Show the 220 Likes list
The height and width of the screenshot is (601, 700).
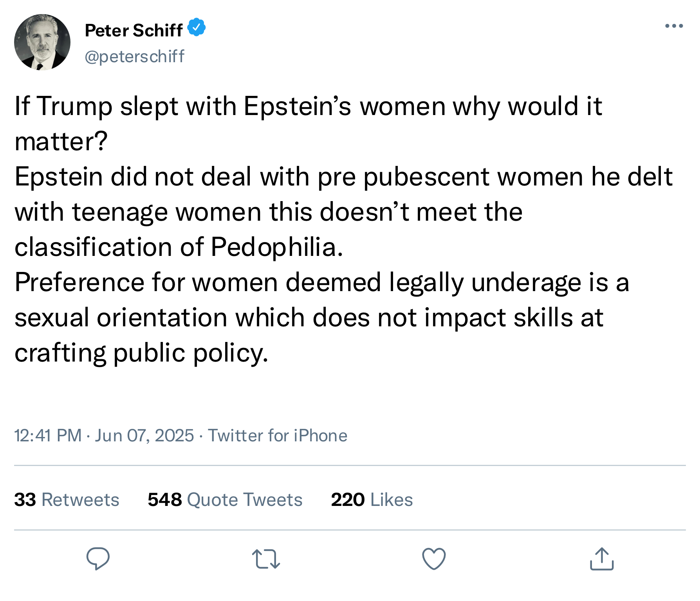372,500
